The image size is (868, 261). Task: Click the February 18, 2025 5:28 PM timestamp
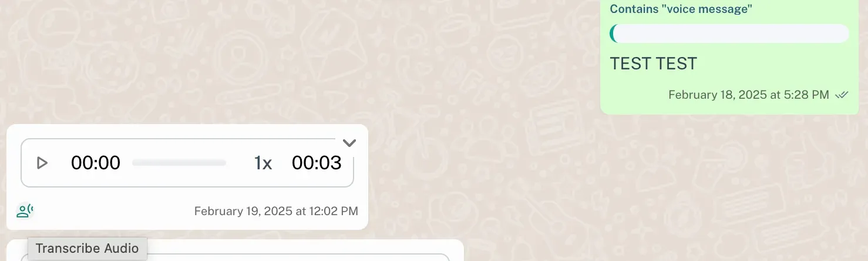point(749,95)
